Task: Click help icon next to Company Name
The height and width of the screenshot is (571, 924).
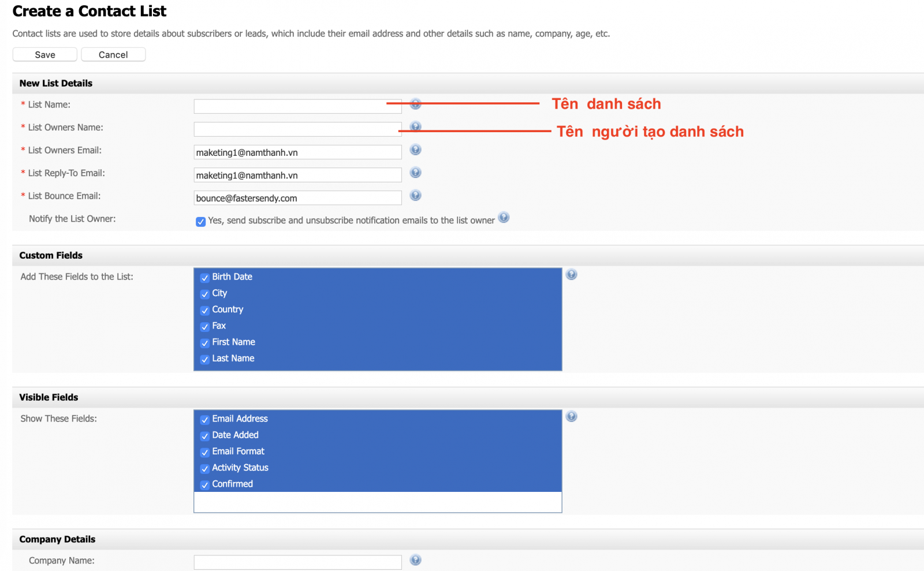Action: [415, 560]
